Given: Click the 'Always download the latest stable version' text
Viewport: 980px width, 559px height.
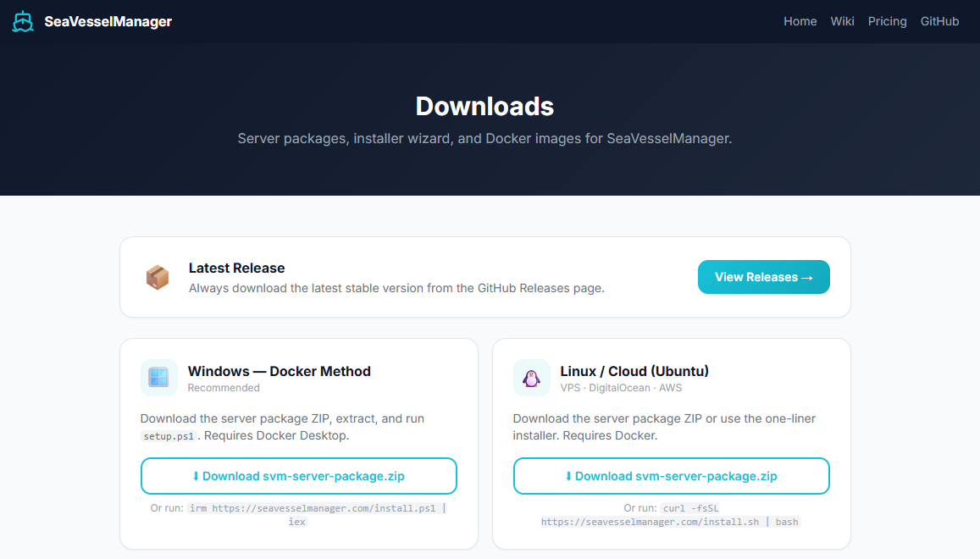Looking at the screenshot, I should coord(397,288).
